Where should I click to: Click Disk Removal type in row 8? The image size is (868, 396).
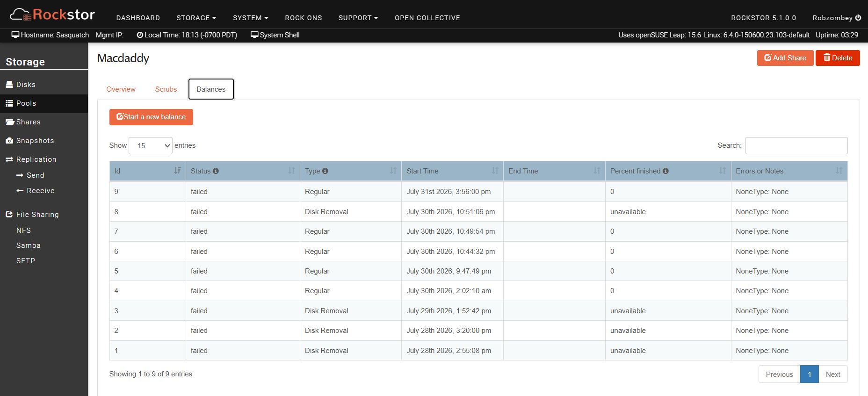click(326, 212)
